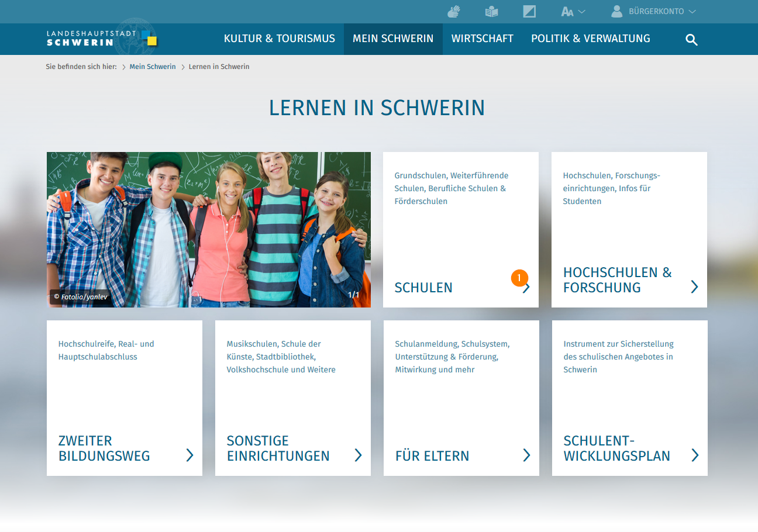Open the Kultur & Tourismus menu
This screenshot has width=758, height=532.
pyautogui.click(x=280, y=39)
